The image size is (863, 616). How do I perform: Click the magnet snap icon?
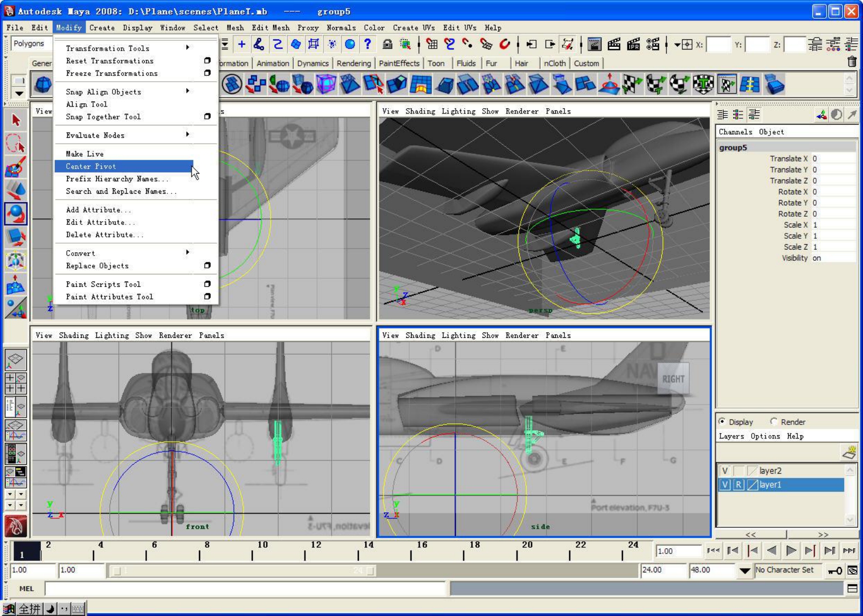click(x=504, y=44)
